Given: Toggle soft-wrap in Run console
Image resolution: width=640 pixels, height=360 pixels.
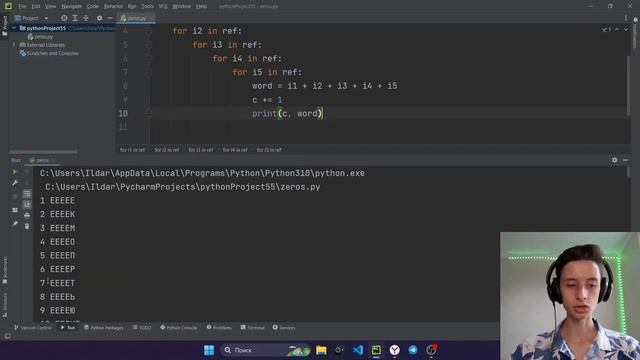Looking at the screenshot, I should [x=27, y=194].
